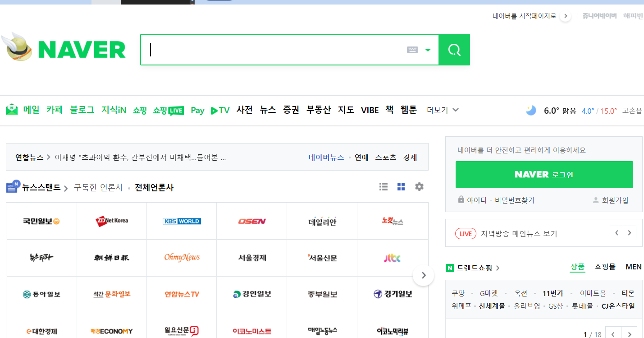Open 국민일보 newspaper tile
Screen dimensions: 644x338
[41, 221]
